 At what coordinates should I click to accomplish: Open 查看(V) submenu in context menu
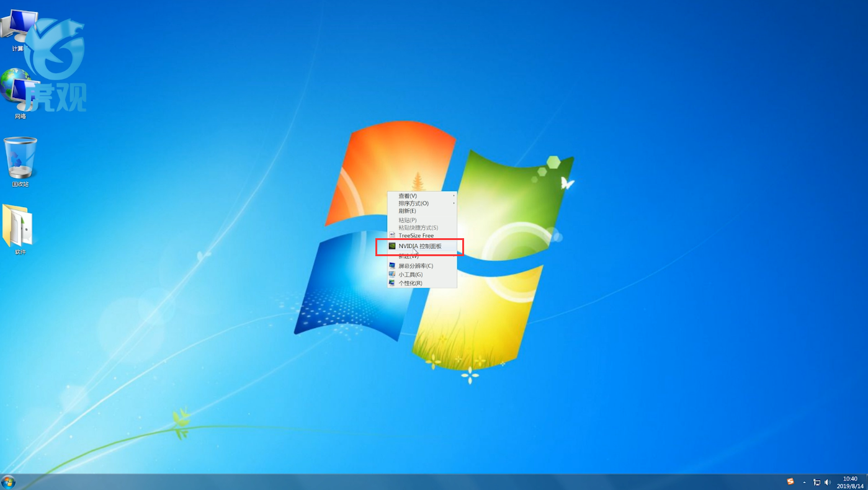point(422,196)
